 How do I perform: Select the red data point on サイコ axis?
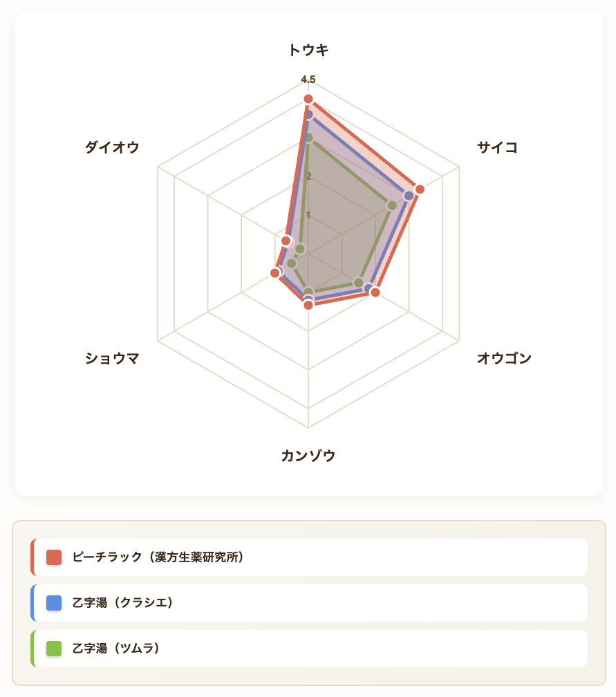[x=420, y=189]
